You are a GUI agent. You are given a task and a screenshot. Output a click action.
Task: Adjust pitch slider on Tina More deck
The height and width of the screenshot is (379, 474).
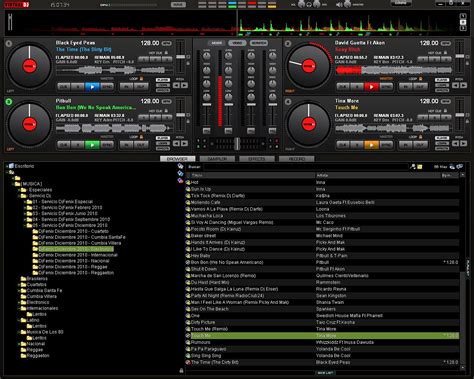coord(460,115)
